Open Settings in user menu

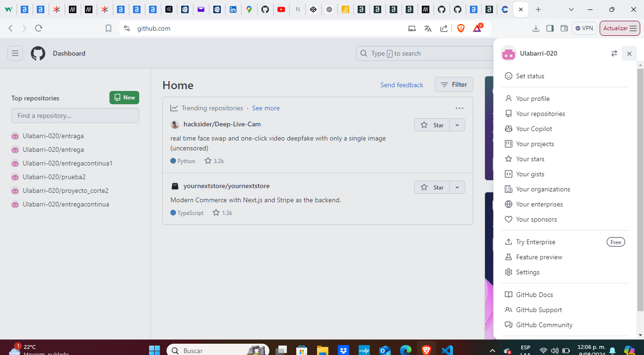565,272
